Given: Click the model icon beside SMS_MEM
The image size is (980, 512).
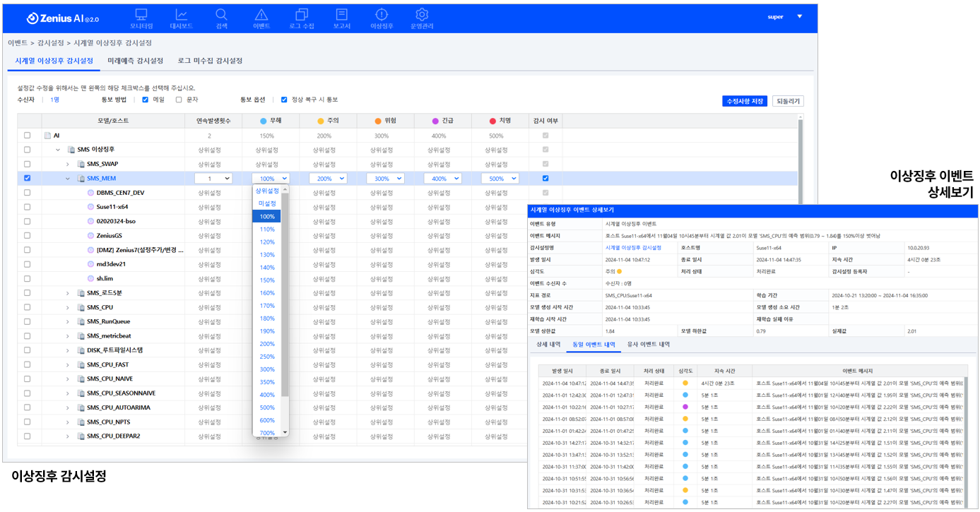Looking at the screenshot, I should [81, 179].
